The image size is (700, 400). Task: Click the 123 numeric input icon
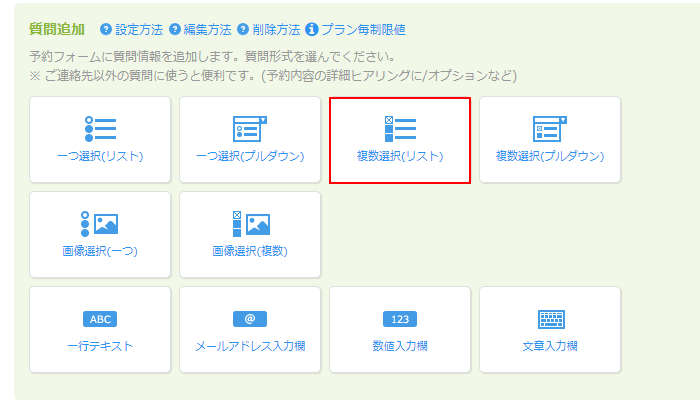click(x=400, y=319)
